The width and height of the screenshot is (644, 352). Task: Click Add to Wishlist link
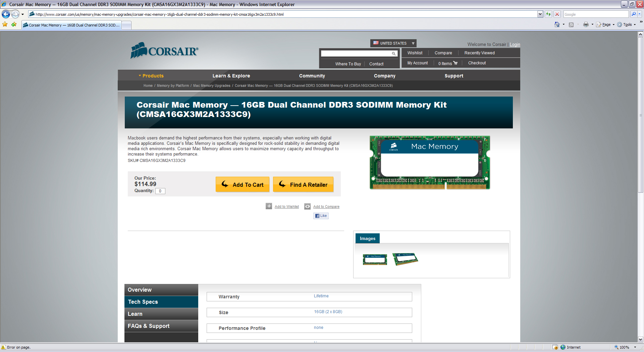tap(286, 207)
